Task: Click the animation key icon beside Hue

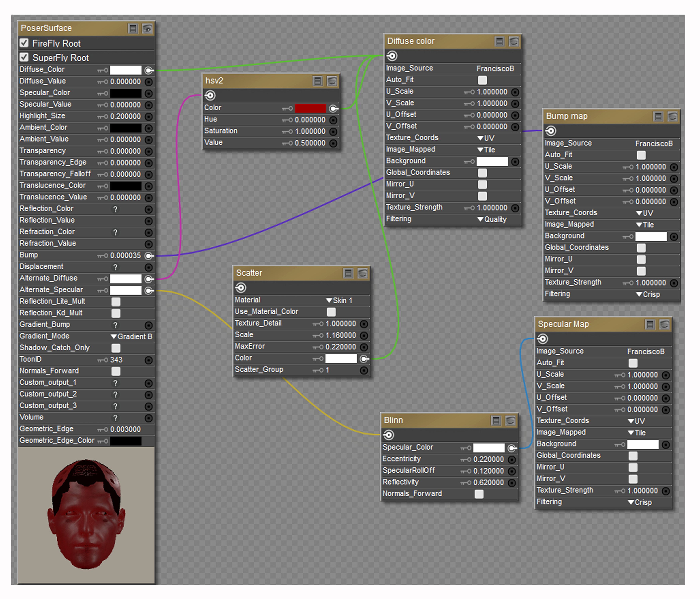Action: (x=287, y=120)
